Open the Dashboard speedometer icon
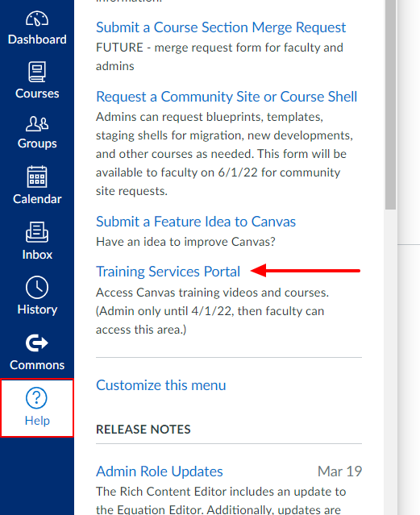 37,19
